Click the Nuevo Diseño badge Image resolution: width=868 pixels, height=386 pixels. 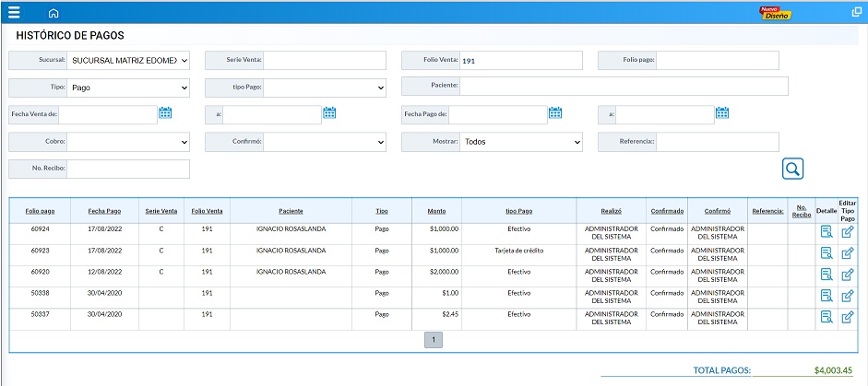tap(776, 13)
